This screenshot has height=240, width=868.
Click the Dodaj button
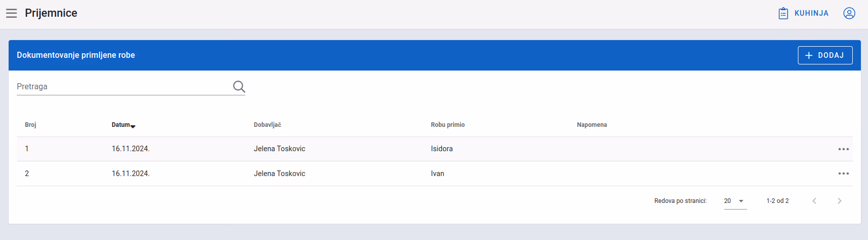click(825, 55)
